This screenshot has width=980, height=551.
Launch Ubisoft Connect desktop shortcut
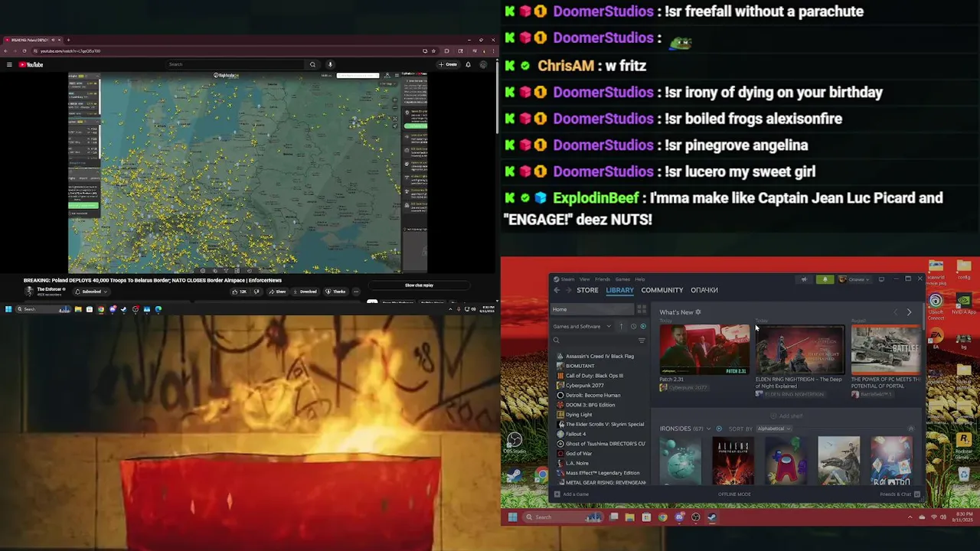click(936, 306)
